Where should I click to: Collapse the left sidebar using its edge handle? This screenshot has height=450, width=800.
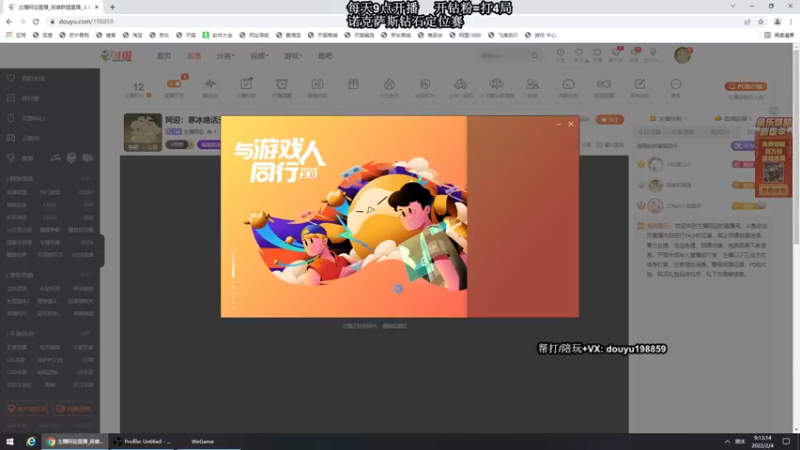pyautogui.click(x=102, y=250)
